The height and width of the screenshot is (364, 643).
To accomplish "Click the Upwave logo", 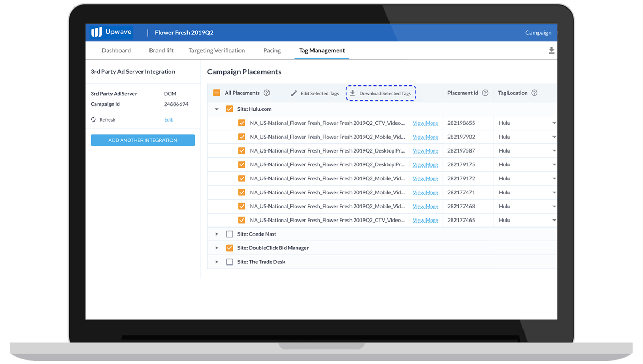I will coord(111,32).
